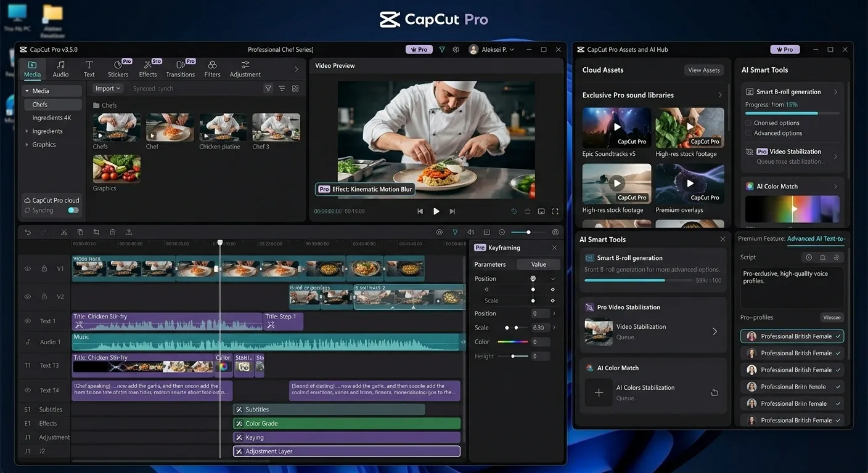Select the Value tab in Keyframing
Image resolution: width=868 pixels, height=473 pixels.
538,264
